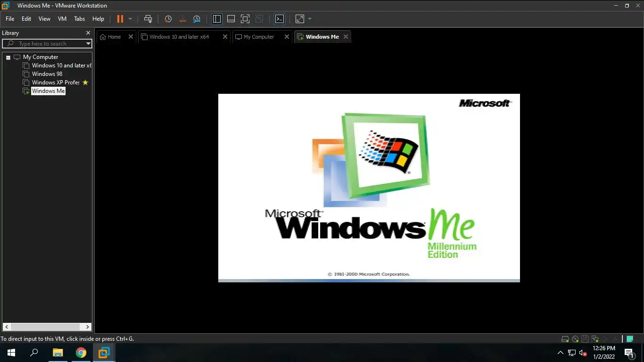Select Windows XP Professional in library
This screenshot has height=362, width=644.
click(55, 82)
